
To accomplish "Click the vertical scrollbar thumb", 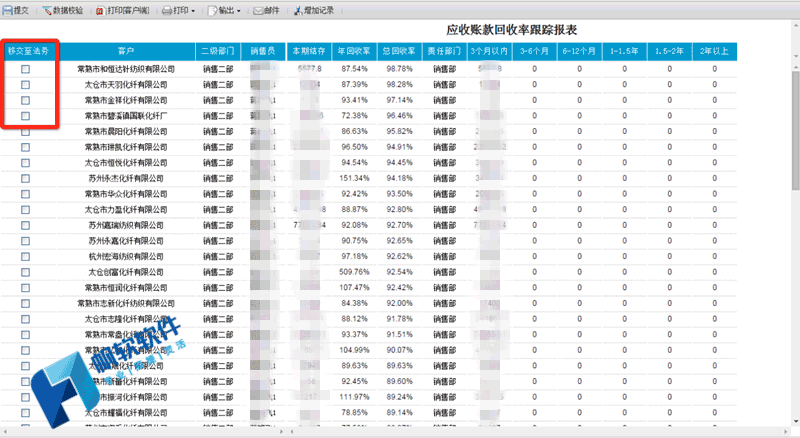I will click(x=795, y=130).
